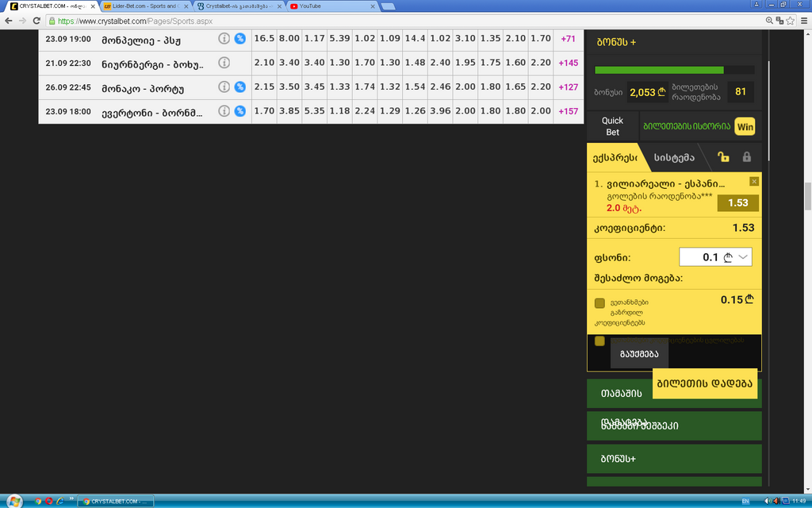Screen dimensions: 812x508
Task: Switch to the ექსპრესი bet tab
Action: tap(615, 158)
